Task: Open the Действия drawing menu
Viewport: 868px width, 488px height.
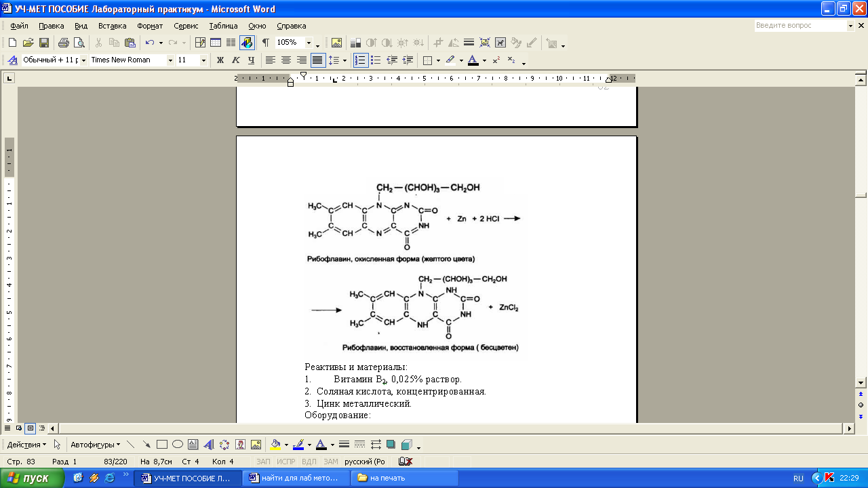Action: coord(26,445)
